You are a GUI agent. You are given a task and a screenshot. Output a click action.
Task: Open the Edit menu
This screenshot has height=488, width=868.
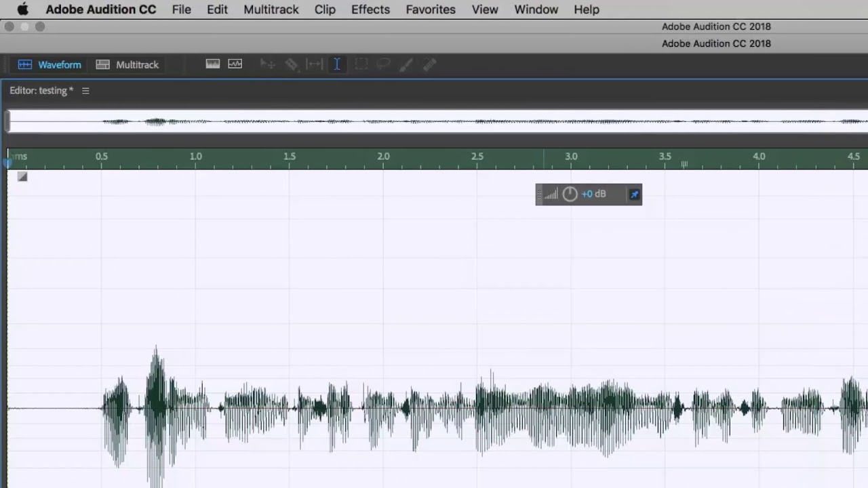tap(217, 9)
